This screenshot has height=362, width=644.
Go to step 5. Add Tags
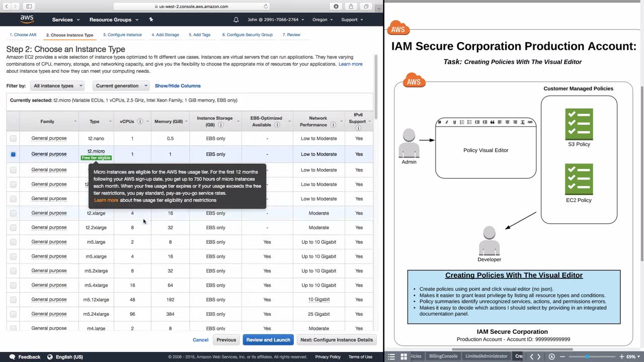(200, 35)
